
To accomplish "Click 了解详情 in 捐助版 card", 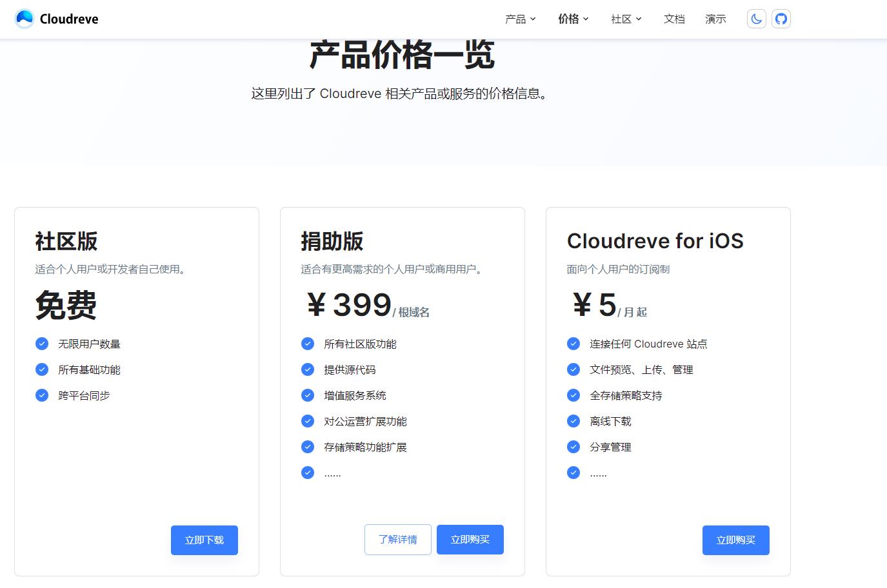I will click(398, 540).
